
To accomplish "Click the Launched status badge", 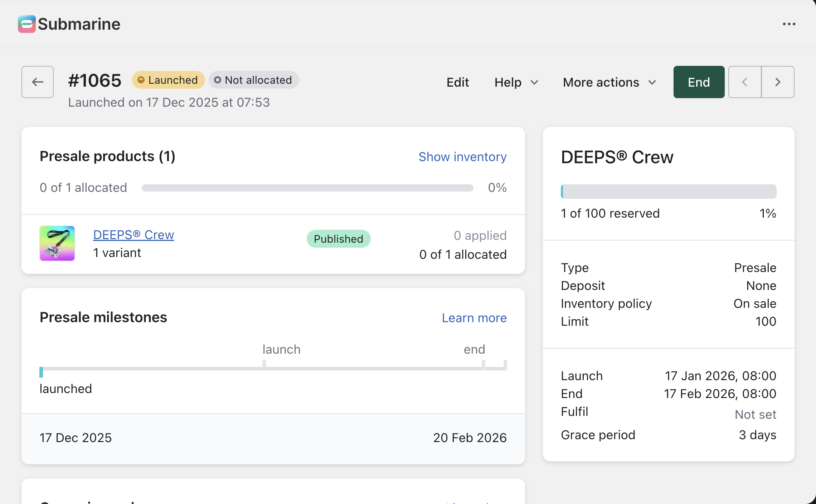I will [x=168, y=80].
